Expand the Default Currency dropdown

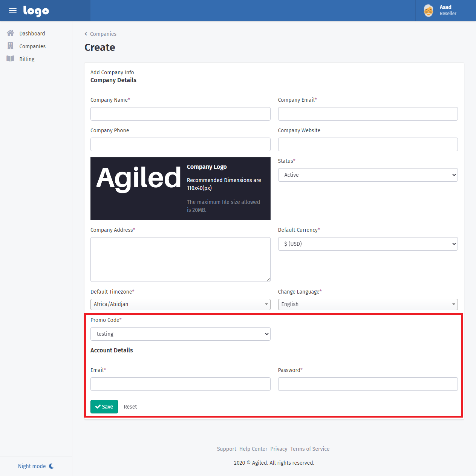click(x=367, y=244)
